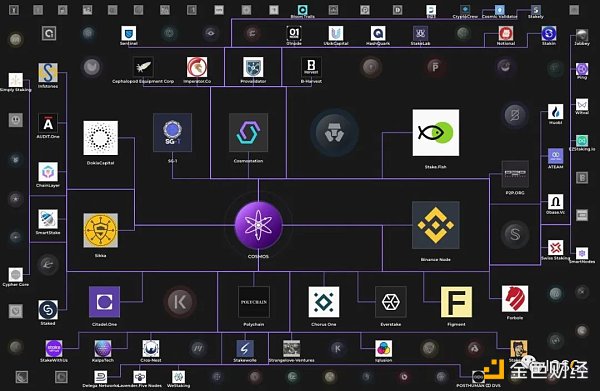This screenshot has width=600, height=391.
Task: Click the Cosmostation validator icon
Action: (248, 132)
